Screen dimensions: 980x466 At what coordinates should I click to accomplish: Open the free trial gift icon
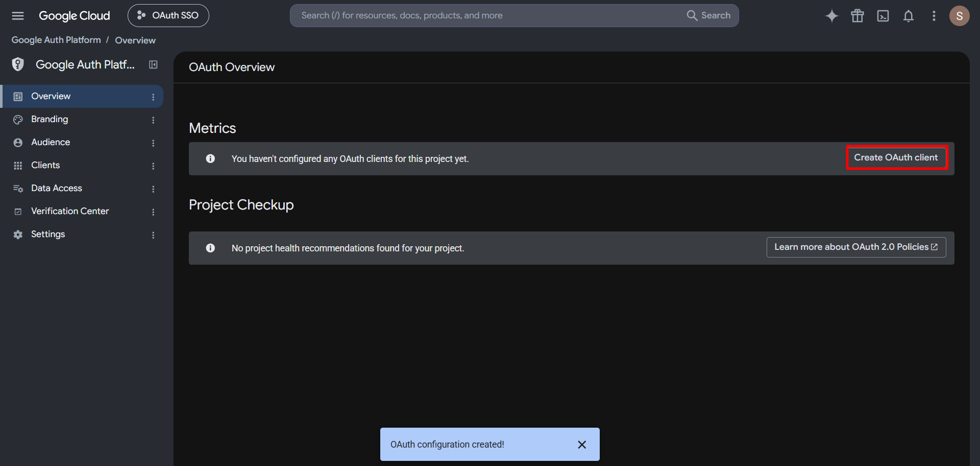click(x=857, y=16)
